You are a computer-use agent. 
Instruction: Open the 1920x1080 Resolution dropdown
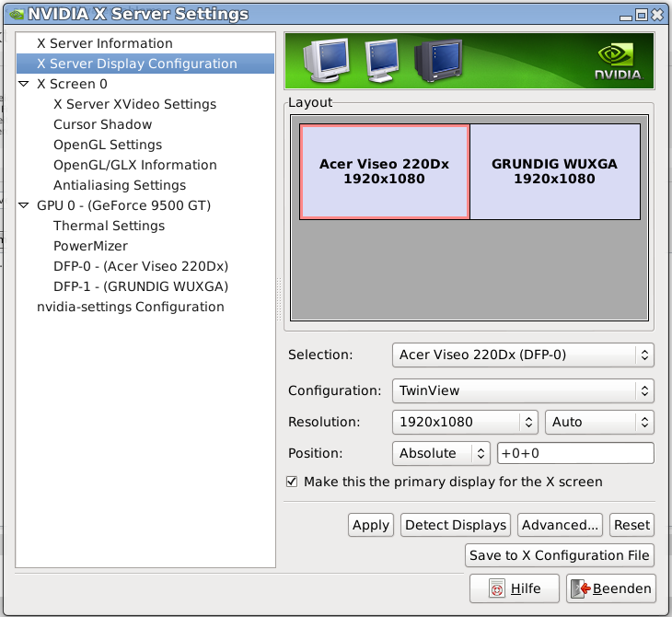tap(465, 422)
